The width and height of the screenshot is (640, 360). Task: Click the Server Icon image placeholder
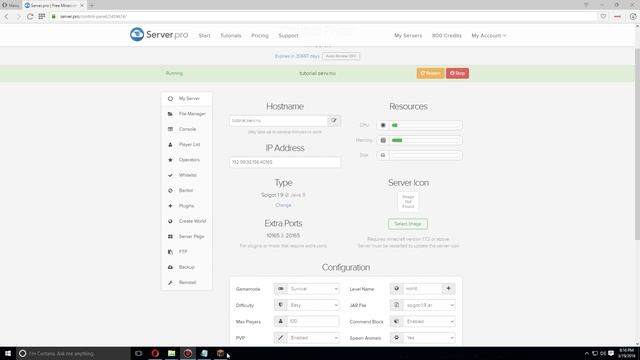(408, 202)
